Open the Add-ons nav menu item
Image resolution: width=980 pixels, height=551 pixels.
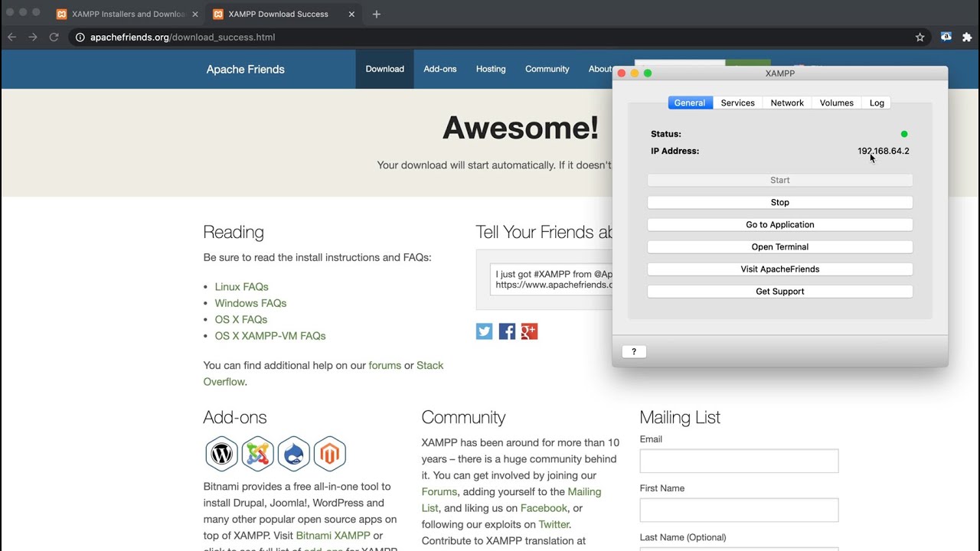(x=440, y=69)
